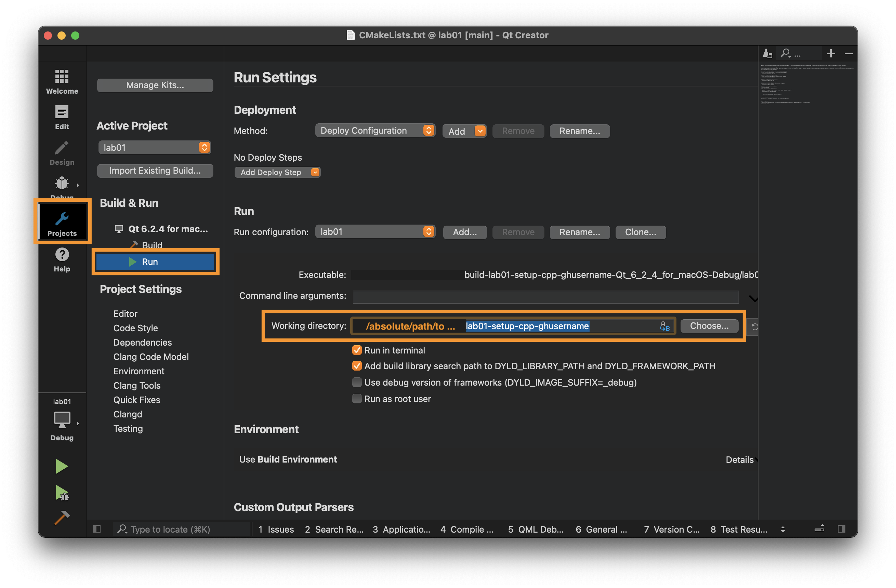This screenshot has height=588, width=896.
Task: Open Search Results output pane
Action: tap(334, 529)
